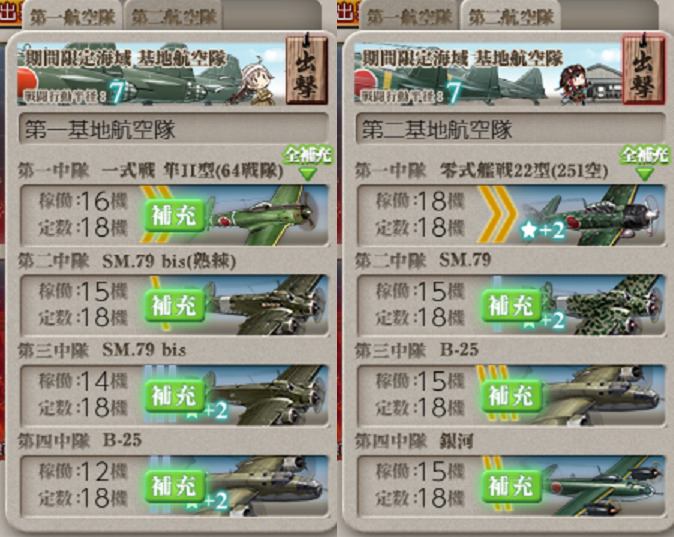The width and height of the screenshot is (674, 537).
Task: Edit the 第一基地航空隊 name field
Action: (174, 129)
